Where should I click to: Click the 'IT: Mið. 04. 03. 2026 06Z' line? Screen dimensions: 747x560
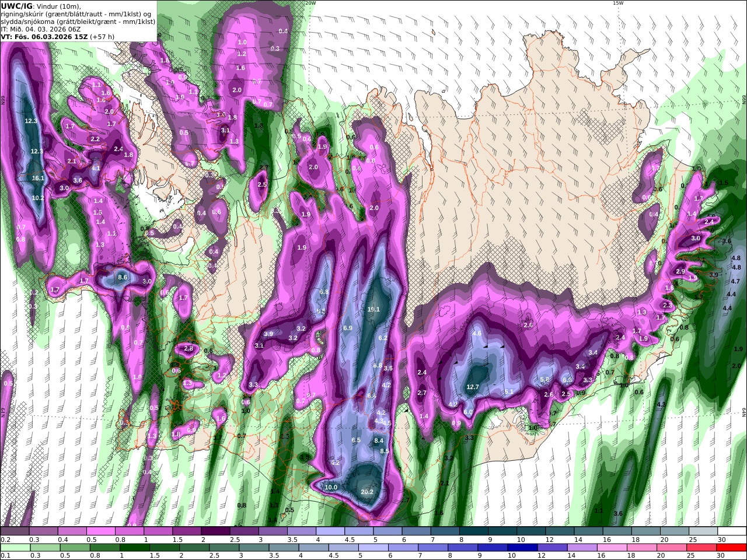pos(41,29)
